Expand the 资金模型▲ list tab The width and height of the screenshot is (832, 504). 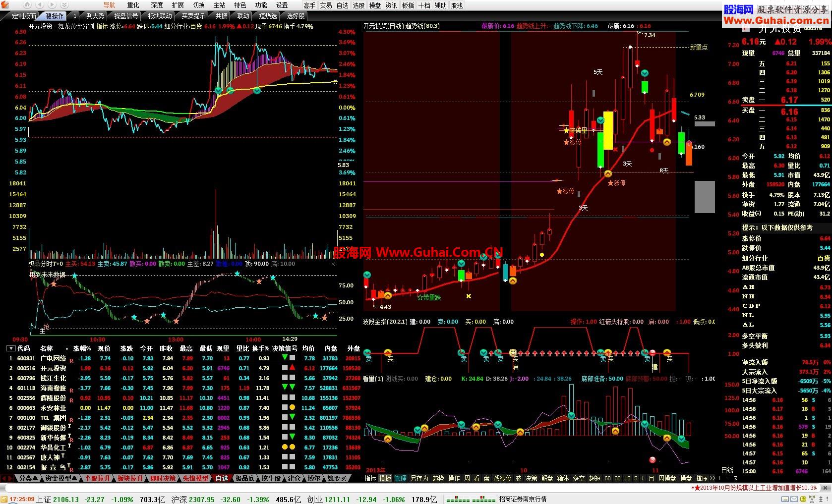[61, 478]
